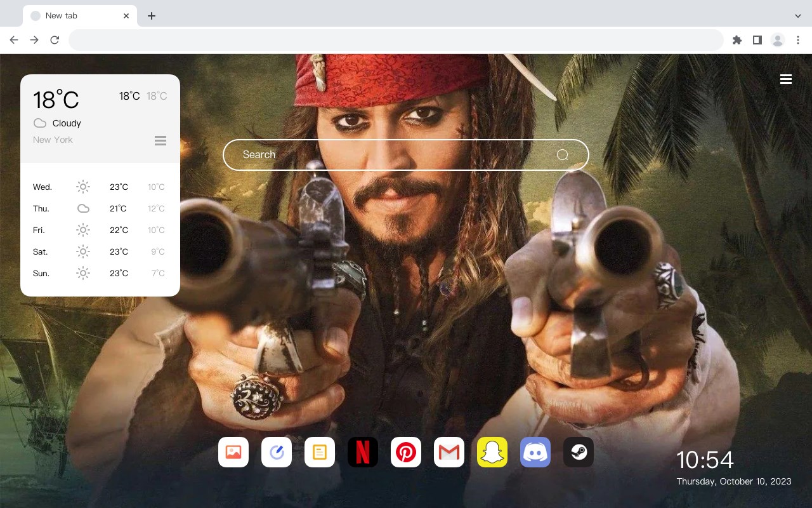
Task: Click Sunday's low temperature 7°C
Action: (158, 273)
